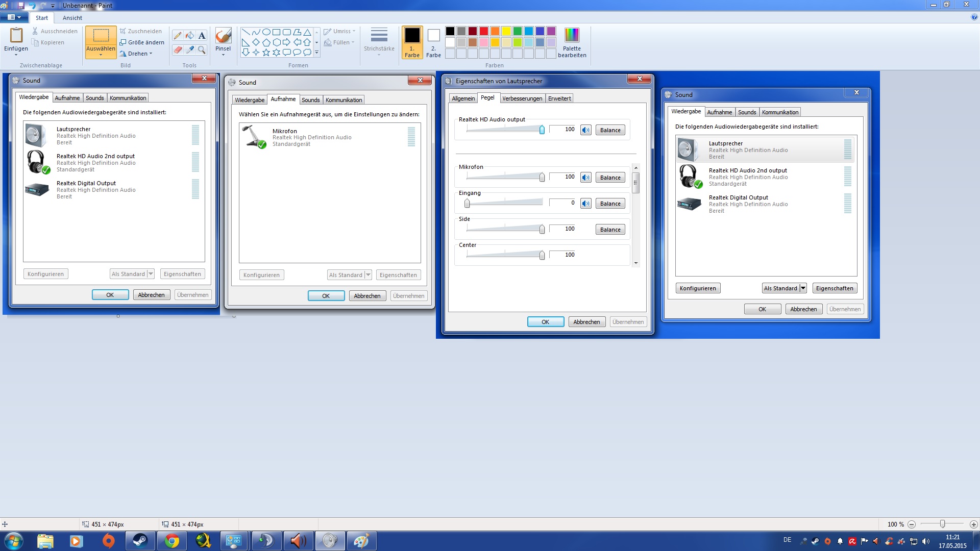Choose the five-point star shape
Image resolution: width=980 pixels, height=551 pixels.
[x=266, y=52]
